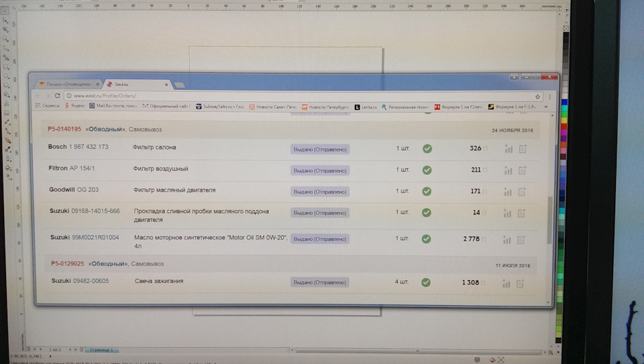Open order P5-0140195 link
The width and height of the screenshot is (644, 364).
tap(64, 129)
